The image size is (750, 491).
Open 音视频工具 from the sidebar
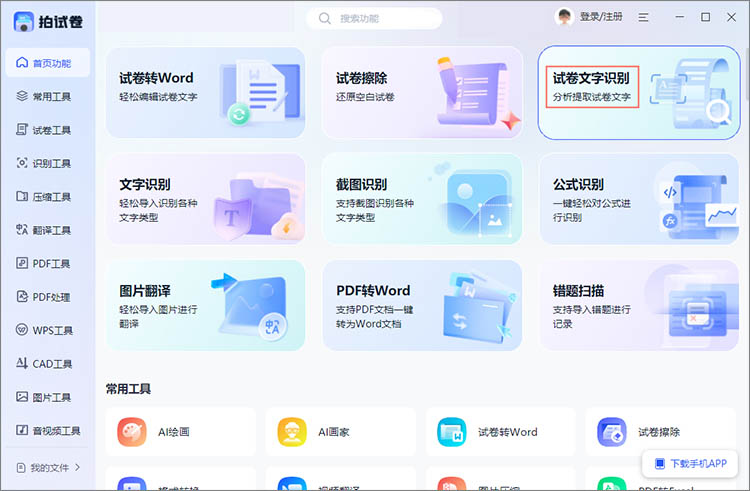pyautogui.click(x=47, y=430)
